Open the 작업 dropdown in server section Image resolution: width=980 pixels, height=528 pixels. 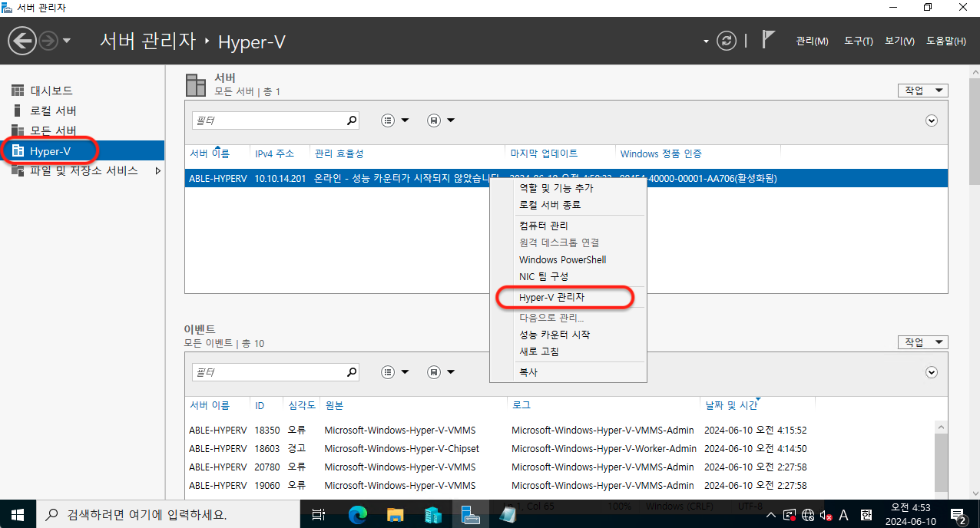tap(922, 91)
